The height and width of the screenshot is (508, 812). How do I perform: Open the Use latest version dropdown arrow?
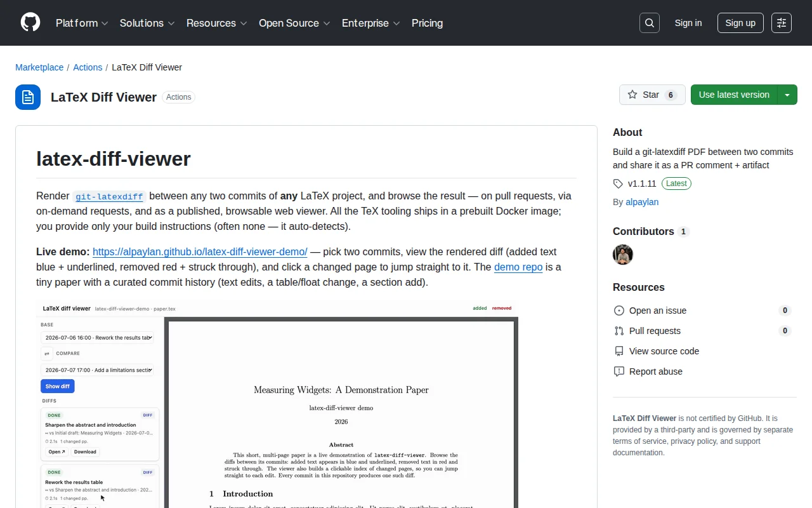click(x=787, y=95)
